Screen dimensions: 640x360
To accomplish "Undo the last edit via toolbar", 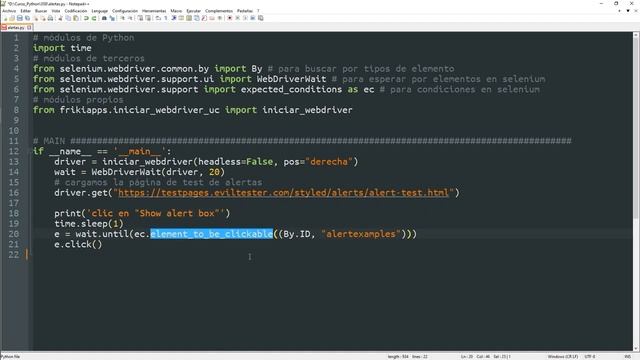I will (86, 18).
